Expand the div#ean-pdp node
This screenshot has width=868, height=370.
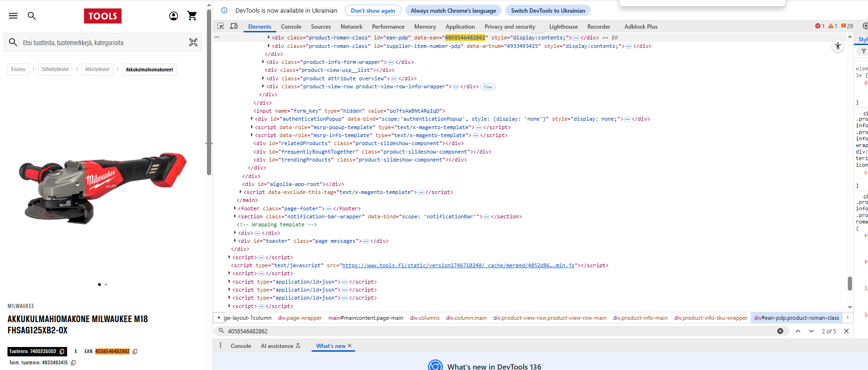[x=269, y=38]
